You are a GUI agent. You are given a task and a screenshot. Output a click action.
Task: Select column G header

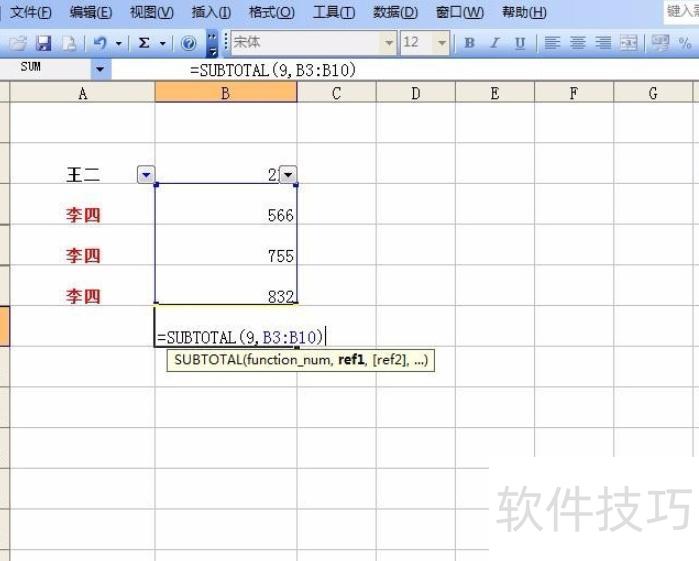(x=653, y=93)
